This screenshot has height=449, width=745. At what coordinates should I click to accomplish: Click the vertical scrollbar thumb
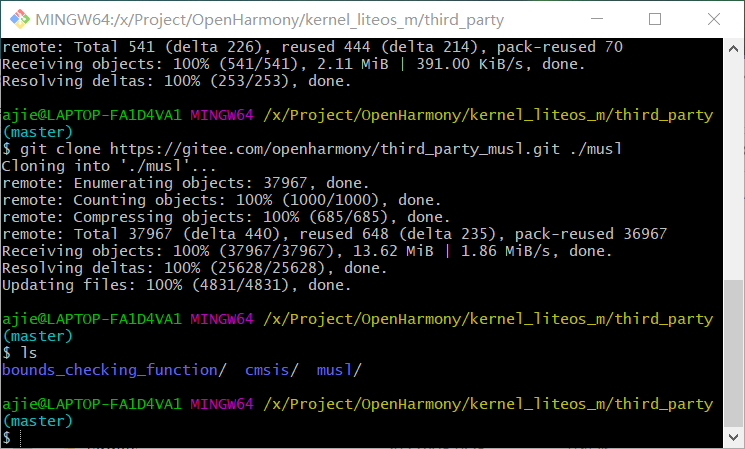(x=733, y=353)
